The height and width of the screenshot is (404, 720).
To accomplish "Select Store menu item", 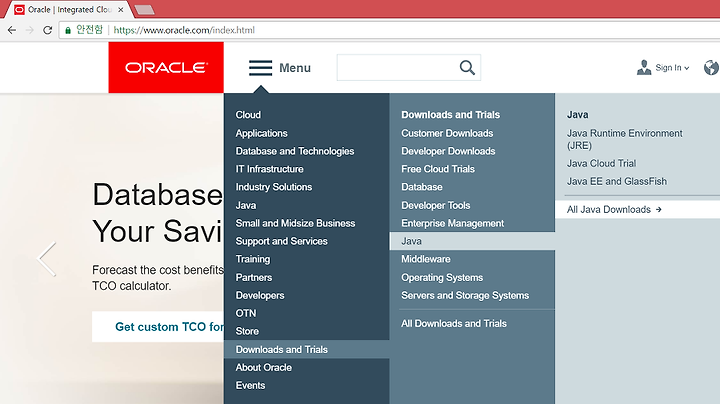I will (x=247, y=331).
